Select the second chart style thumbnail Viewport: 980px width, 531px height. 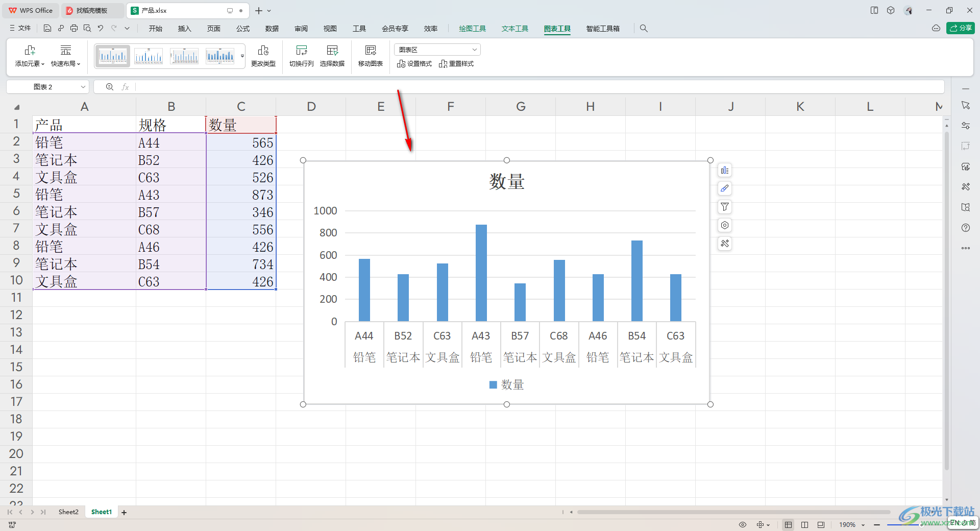pyautogui.click(x=149, y=56)
